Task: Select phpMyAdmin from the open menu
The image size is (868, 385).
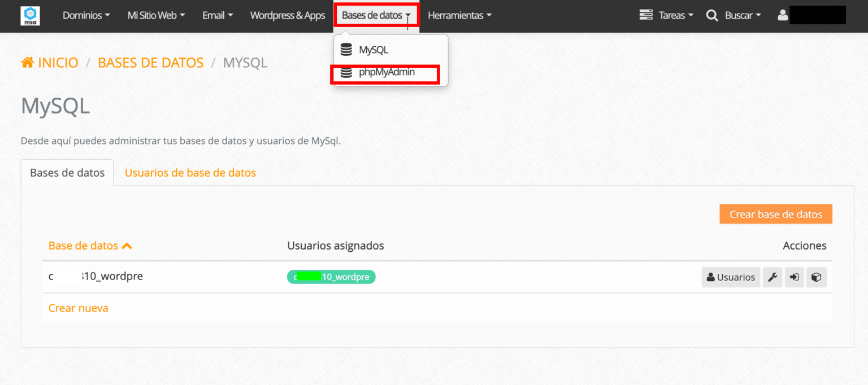Action: click(x=387, y=72)
